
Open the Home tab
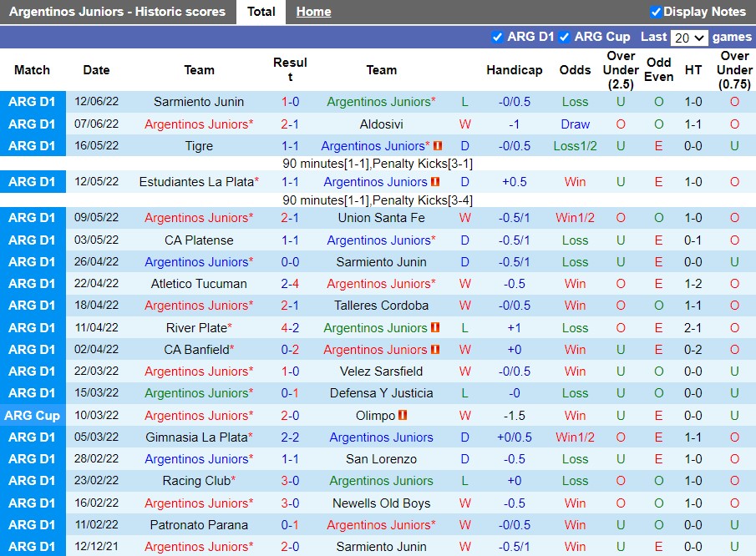tap(313, 12)
